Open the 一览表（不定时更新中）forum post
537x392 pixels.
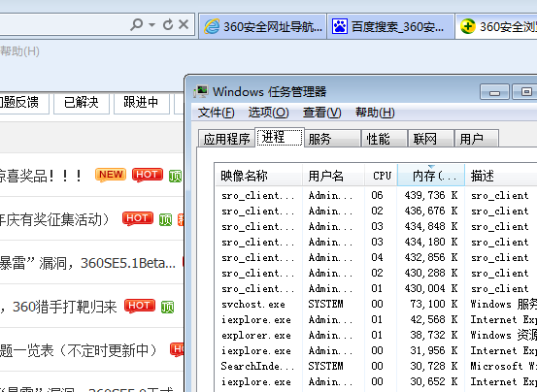tap(79, 350)
